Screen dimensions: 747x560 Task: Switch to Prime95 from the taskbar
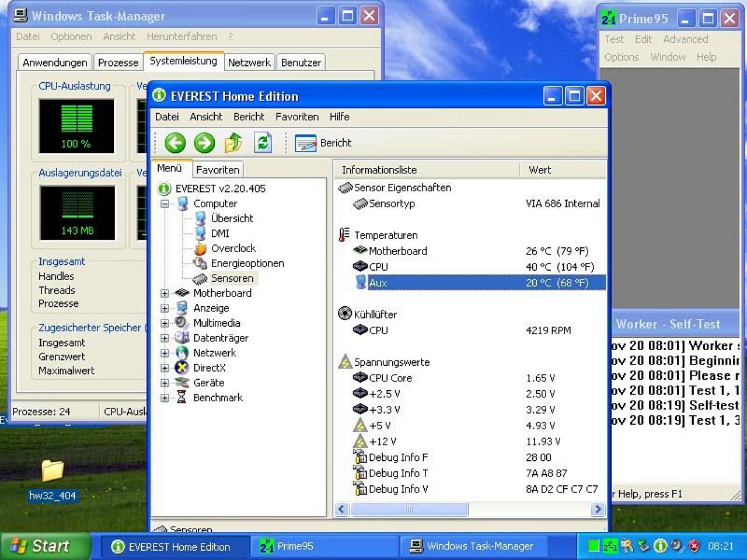(324, 547)
